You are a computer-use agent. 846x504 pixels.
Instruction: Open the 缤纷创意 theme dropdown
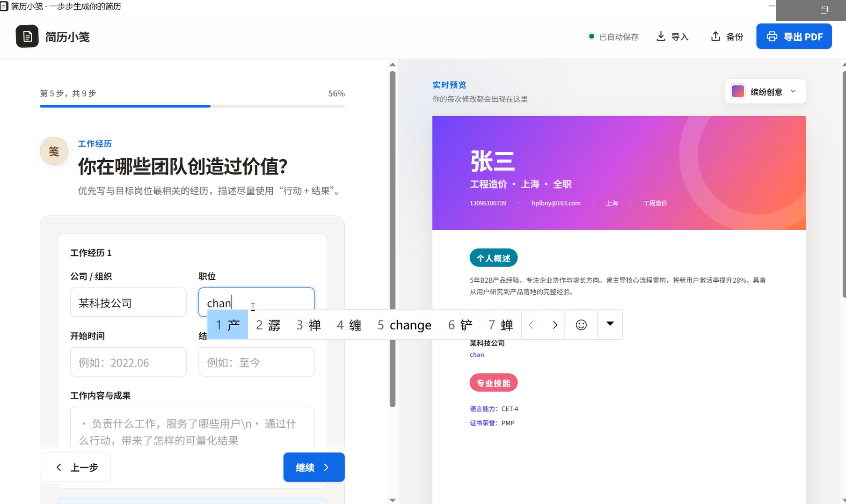(766, 91)
